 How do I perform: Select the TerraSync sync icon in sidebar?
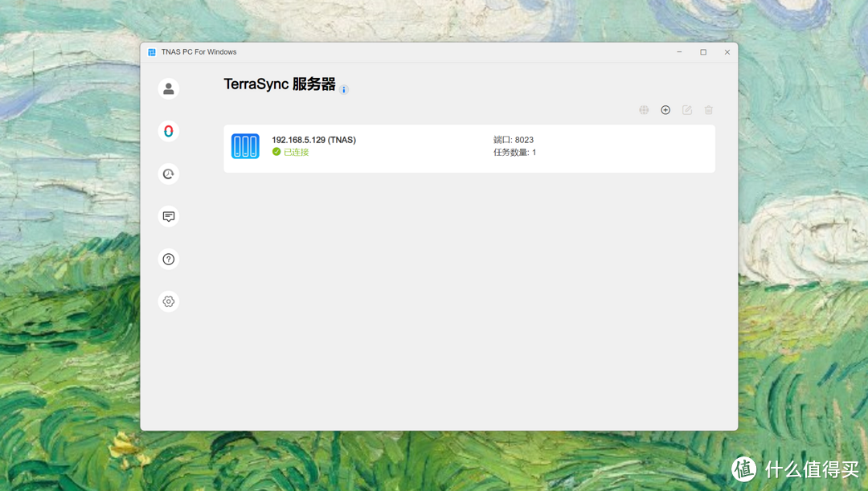(x=168, y=131)
